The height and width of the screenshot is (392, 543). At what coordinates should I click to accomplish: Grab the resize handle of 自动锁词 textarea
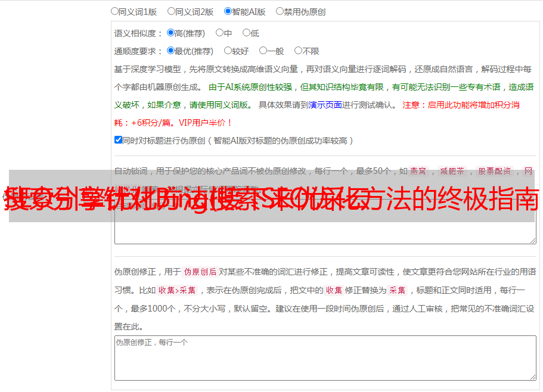click(532, 240)
